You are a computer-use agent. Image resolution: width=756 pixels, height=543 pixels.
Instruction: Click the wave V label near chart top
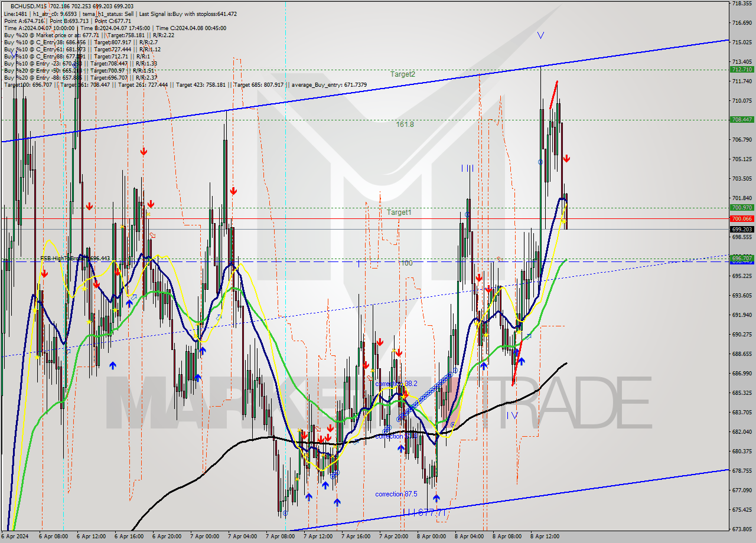point(540,35)
